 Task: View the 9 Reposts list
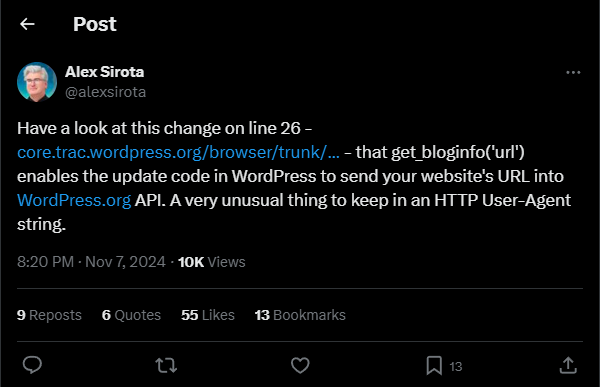pos(49,315)
